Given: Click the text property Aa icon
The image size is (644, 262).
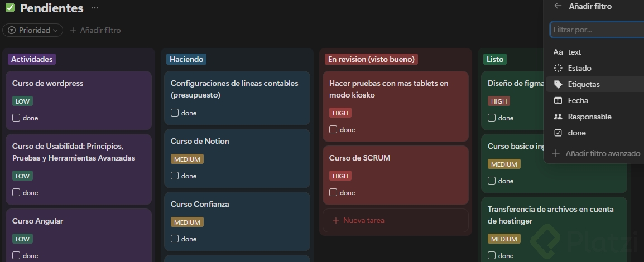Looking at the screenshot, I should pos(558,52).
